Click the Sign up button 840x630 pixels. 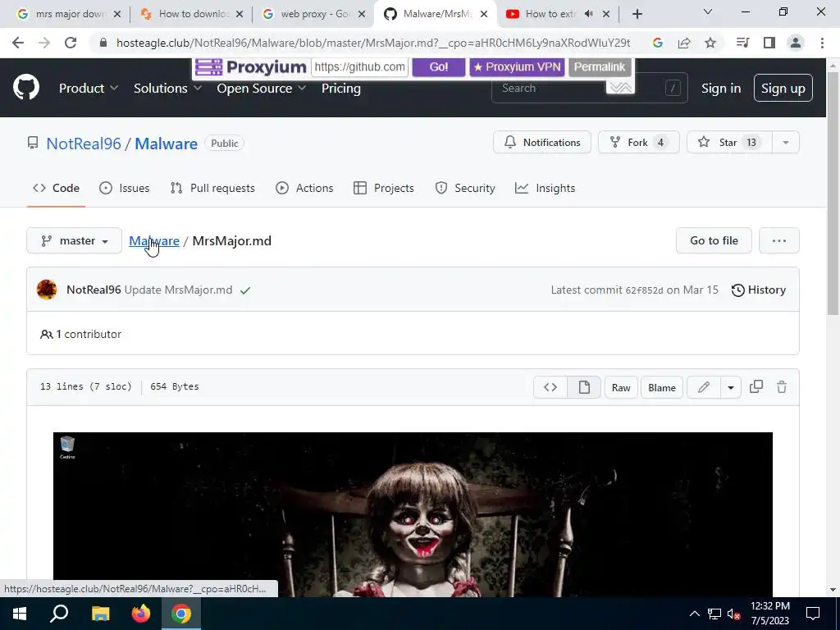pos(783,88)
